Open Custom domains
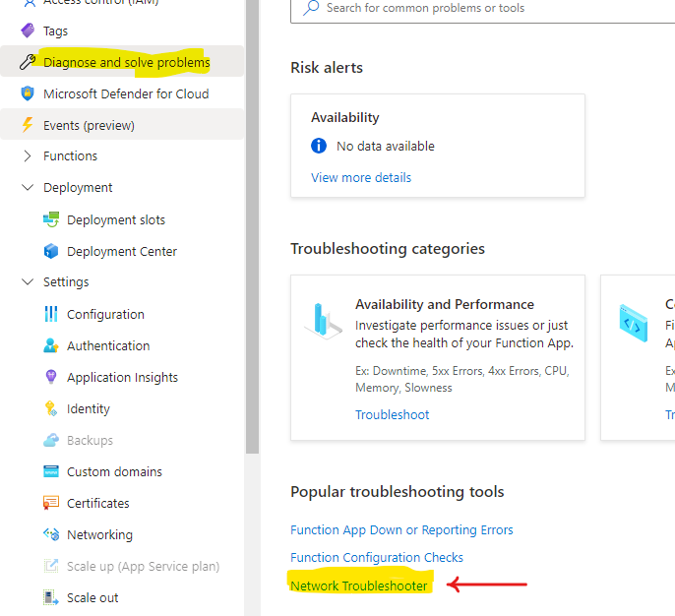675x616 pixels. pyautogui.click(x=114, y=471)
